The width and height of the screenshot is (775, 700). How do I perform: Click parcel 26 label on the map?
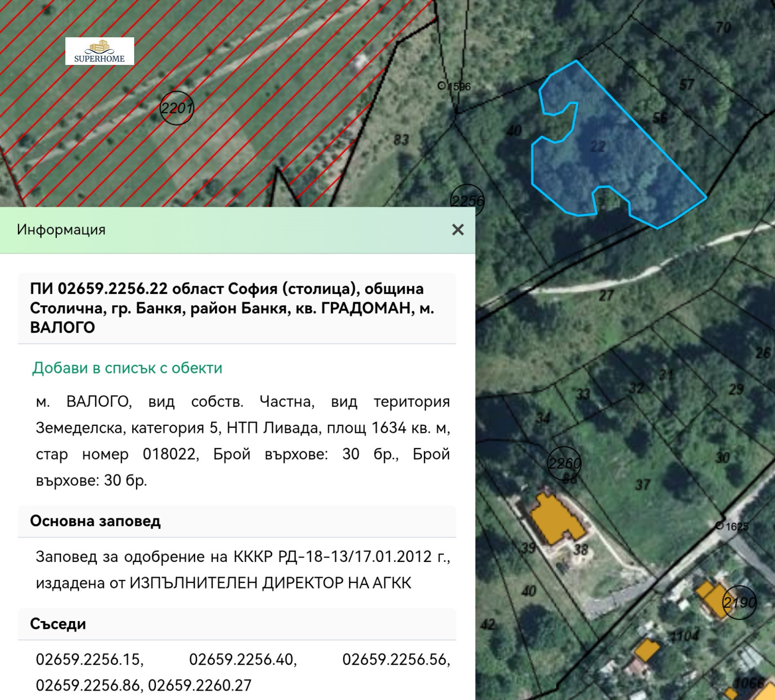click(x=763, y=353)
